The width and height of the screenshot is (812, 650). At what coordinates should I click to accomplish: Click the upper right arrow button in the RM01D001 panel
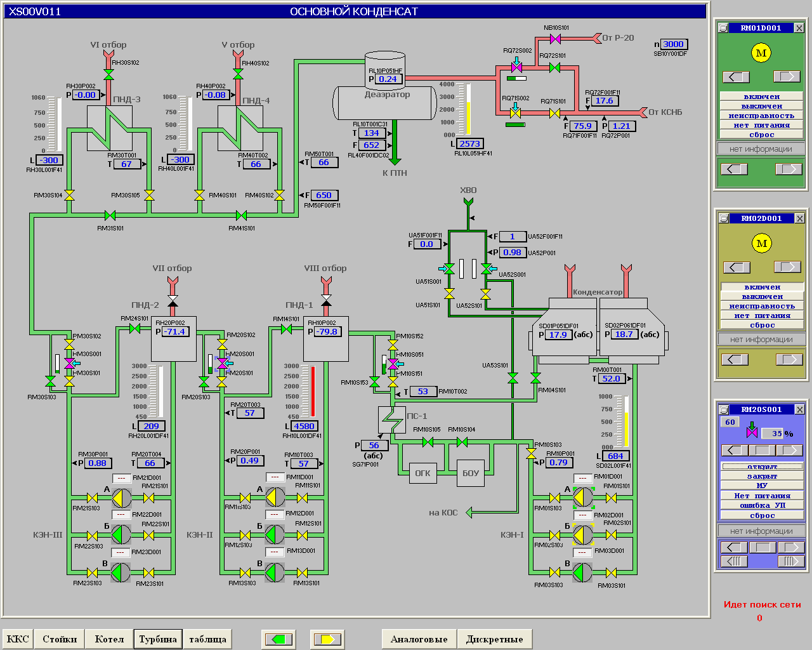point(787,77)
